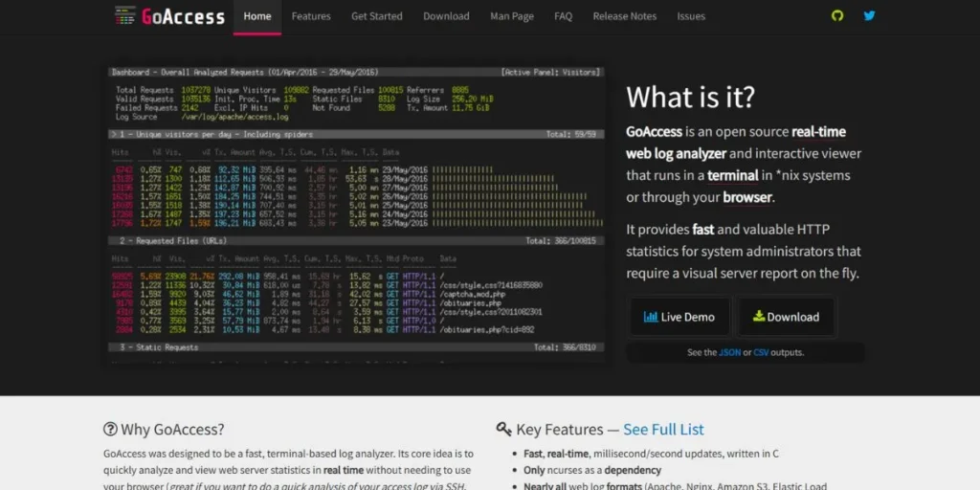Click 'real-time web log analyzer' text

click(x=736, y=143)
